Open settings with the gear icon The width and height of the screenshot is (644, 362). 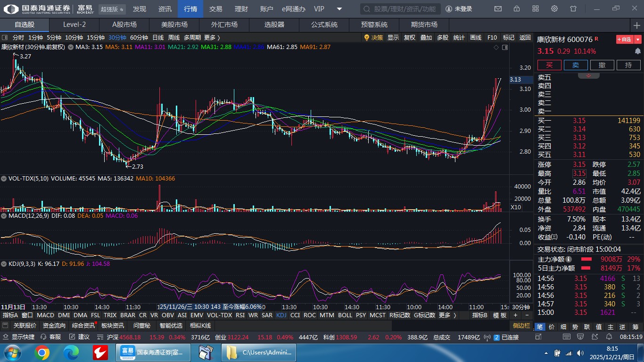(x=554, y=9)
